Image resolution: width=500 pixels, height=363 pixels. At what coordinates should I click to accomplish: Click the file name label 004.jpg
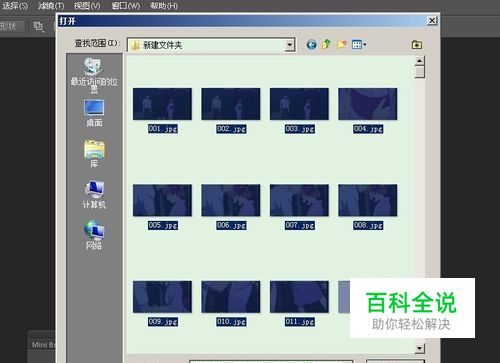[x=368, y=129]
